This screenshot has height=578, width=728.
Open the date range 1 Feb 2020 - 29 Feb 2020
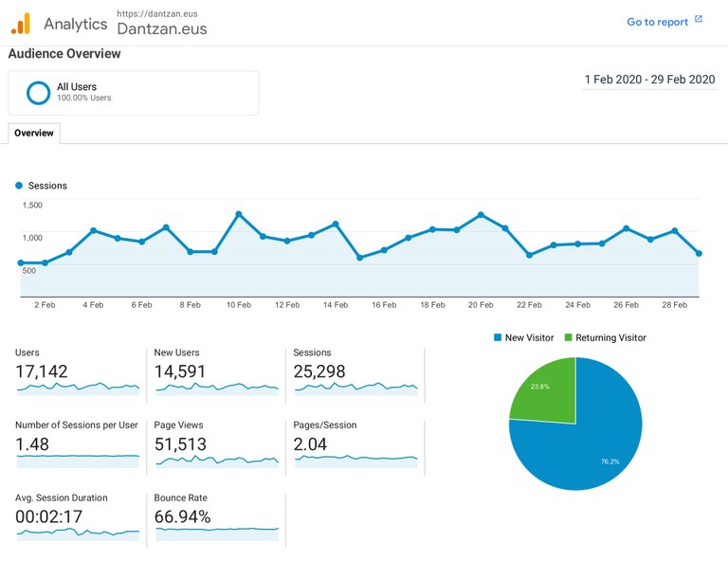point(649,80)
